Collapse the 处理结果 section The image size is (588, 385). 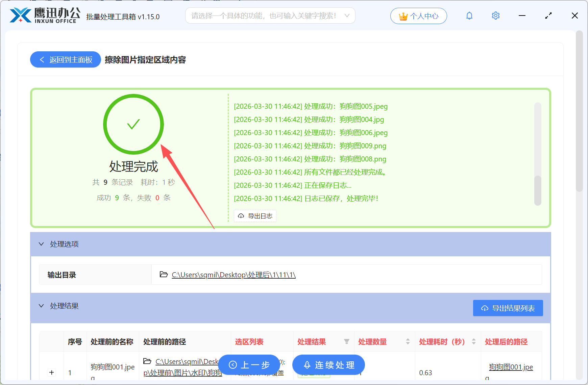coord(41,306)
